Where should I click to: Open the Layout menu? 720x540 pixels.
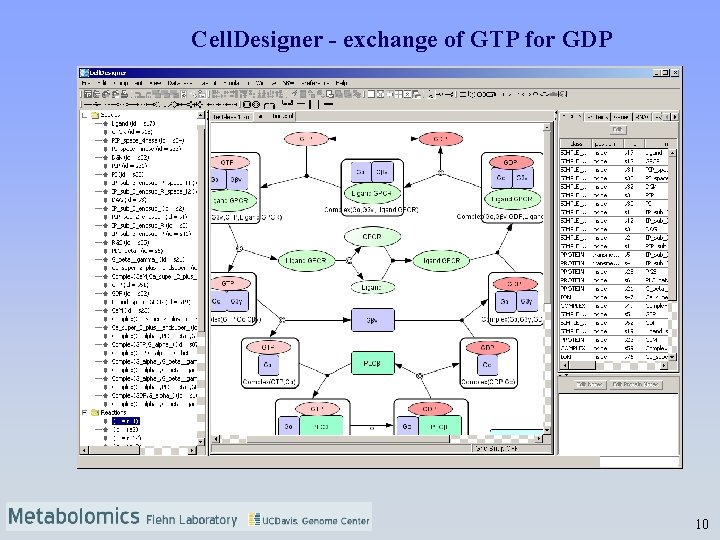pyautogui.click(x=208, y=83)
